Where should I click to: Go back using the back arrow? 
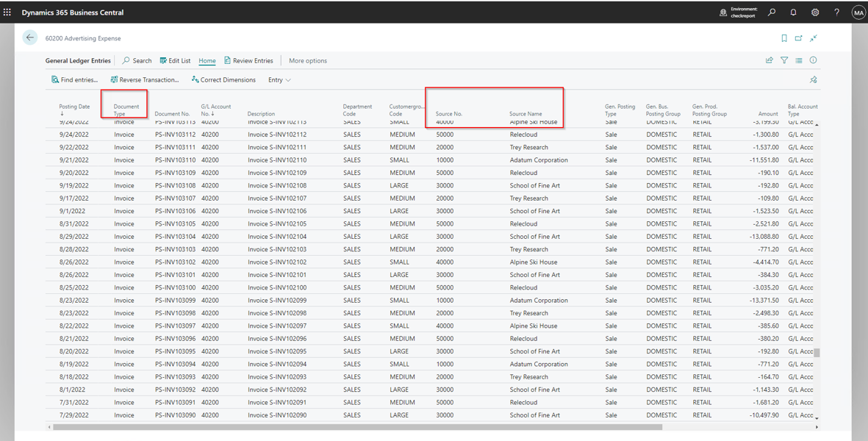30,38
